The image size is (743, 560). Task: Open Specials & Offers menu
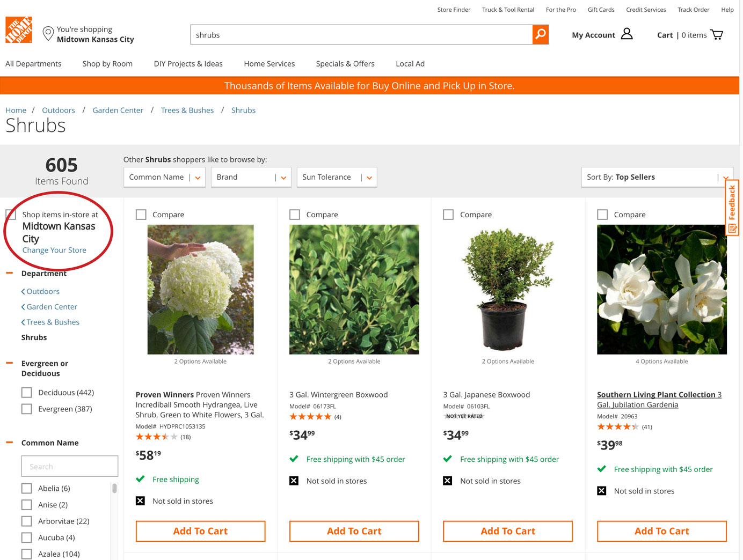[x=345, y=63]
